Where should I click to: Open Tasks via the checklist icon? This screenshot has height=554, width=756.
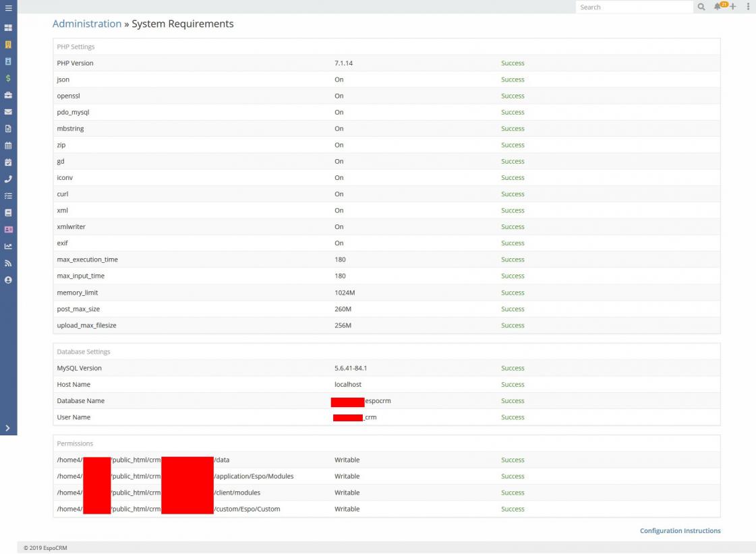pos(8,195)
